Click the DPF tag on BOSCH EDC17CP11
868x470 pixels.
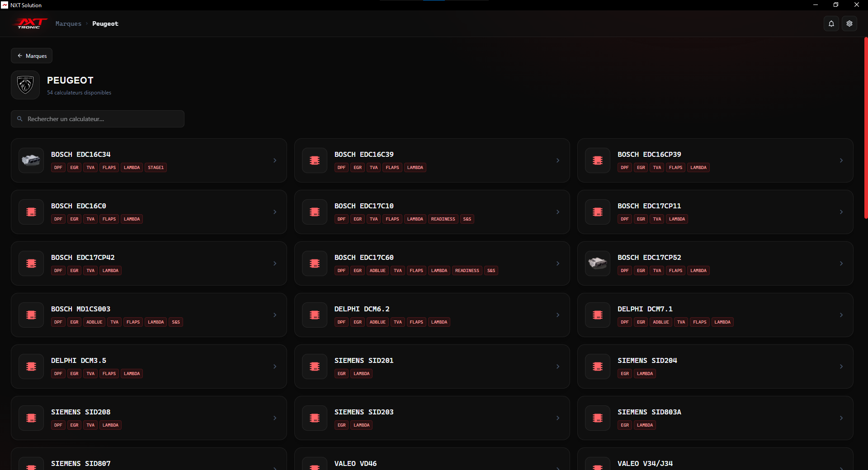pyautogui.click(x=625, y=219)
